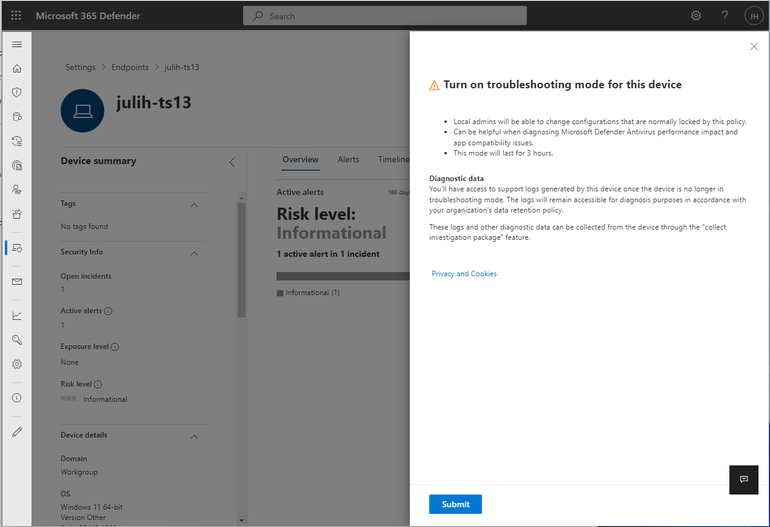Submit troubleshooting mode

[x=455, y=504]
